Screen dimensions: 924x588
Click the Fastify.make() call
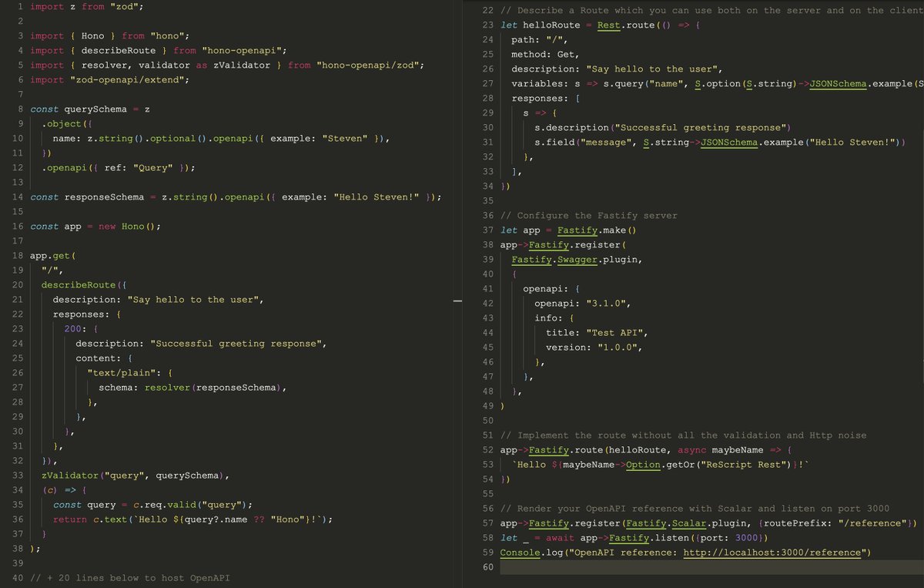597,230
